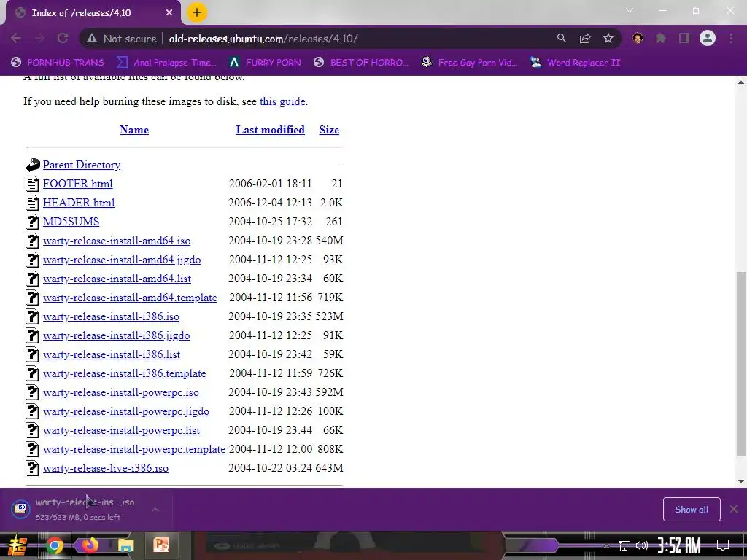
Task: Sort listing by Last modified
Action: [270, 130]
